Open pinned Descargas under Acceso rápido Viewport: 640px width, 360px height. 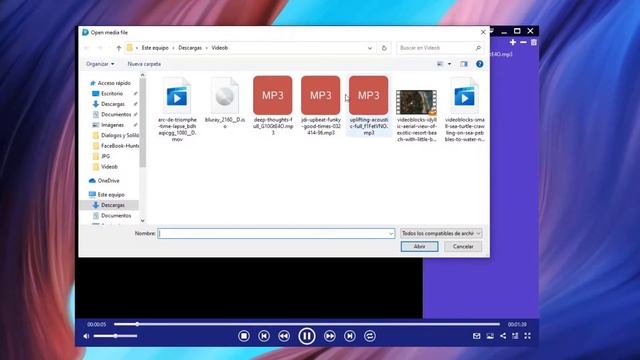pos(113,104)
